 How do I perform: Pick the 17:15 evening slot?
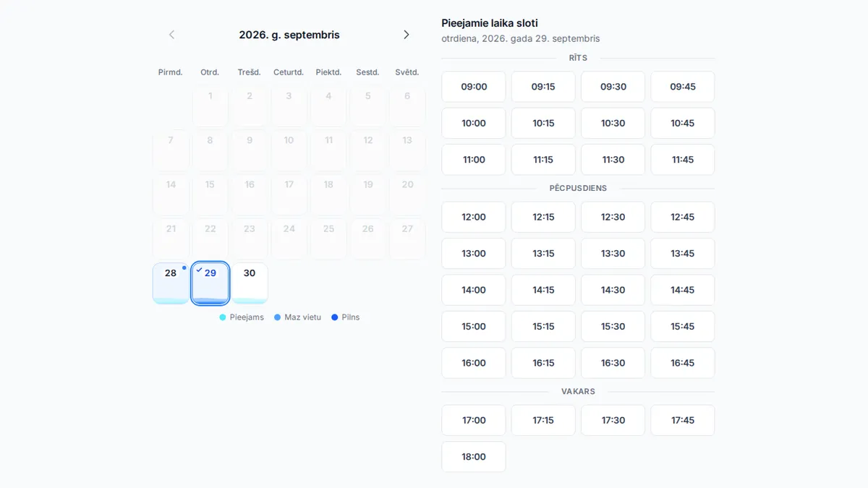pyautogui.click(x=543, y=420)
